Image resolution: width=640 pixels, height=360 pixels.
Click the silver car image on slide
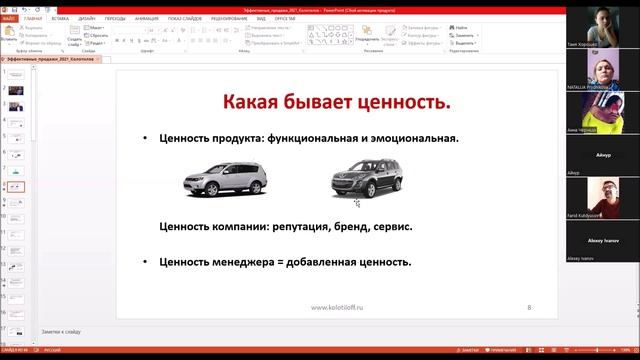(225, 179)
